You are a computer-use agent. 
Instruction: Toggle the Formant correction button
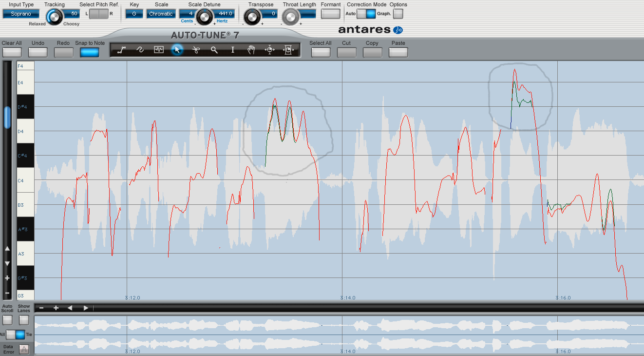331,14
